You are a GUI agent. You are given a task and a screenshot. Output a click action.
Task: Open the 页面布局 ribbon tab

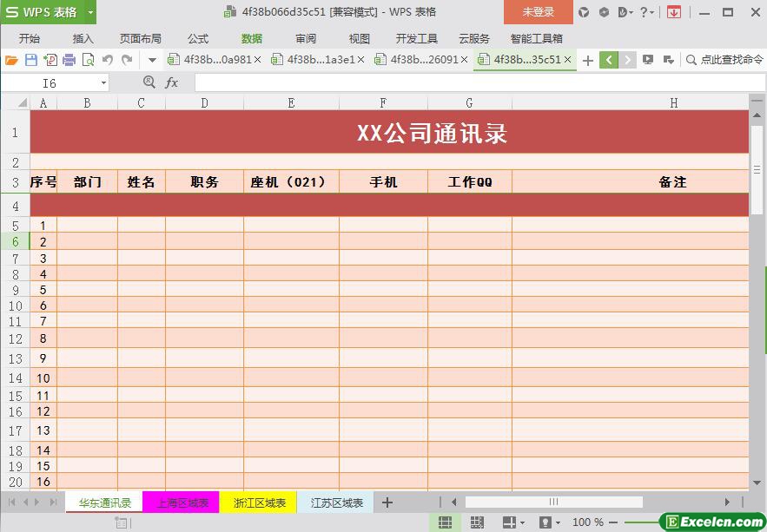coord(140,38)
